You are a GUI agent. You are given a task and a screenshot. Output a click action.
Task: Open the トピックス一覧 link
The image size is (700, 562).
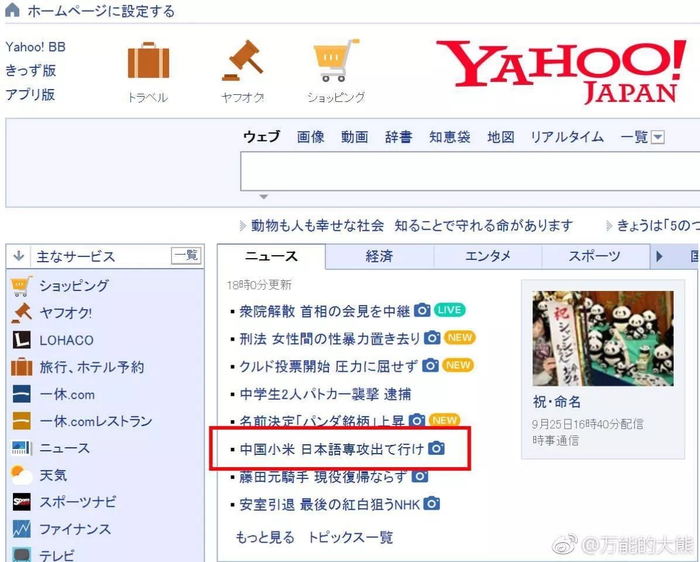350,537
